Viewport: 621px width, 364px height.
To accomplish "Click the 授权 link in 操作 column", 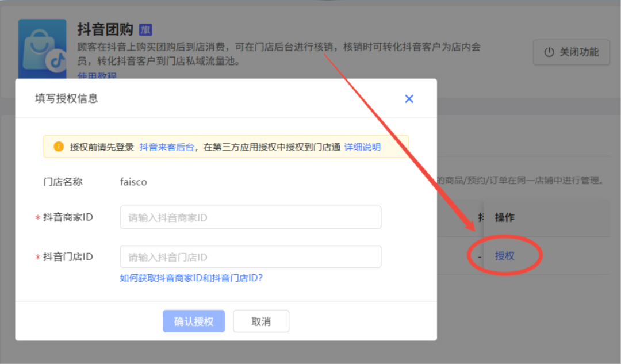I will [504, 256].
